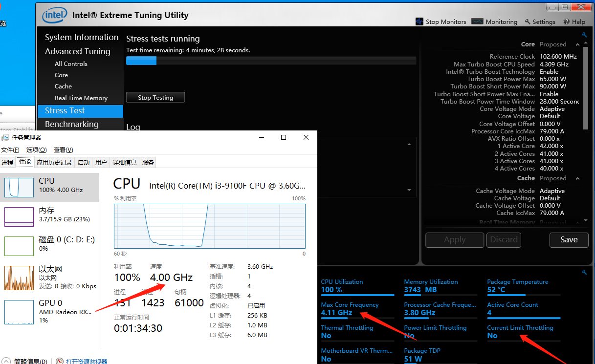The image size is (595, 364).
Task: Click the 1 Active Core 42.000 x value
Action: point(551,146)
